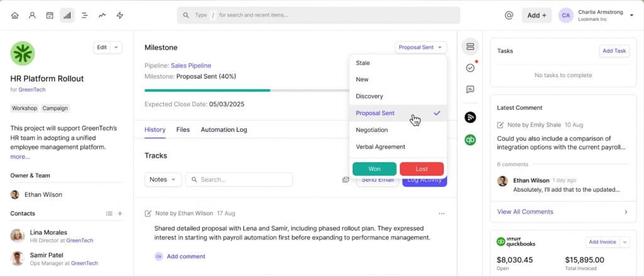Click the Add Invoice button
Viewport: 644px width, 277px height.
(x=602, y=242)
